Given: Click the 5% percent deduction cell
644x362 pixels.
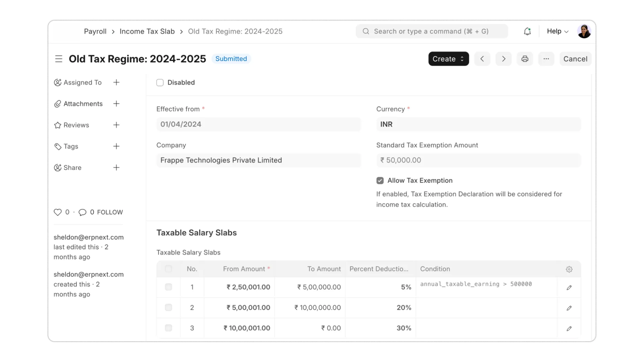Looking at the screenshot, I should click(x=381, y=287).
